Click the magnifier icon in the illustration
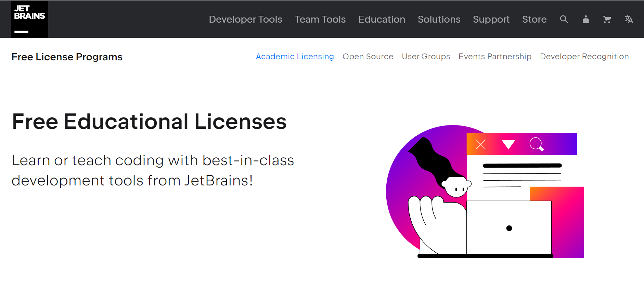The image size is (644, 291). 536,144
